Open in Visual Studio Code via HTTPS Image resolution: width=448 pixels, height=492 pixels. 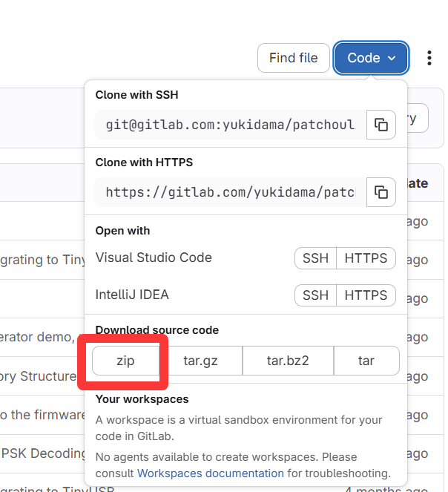pyautogui.click(x=366, y=258)
